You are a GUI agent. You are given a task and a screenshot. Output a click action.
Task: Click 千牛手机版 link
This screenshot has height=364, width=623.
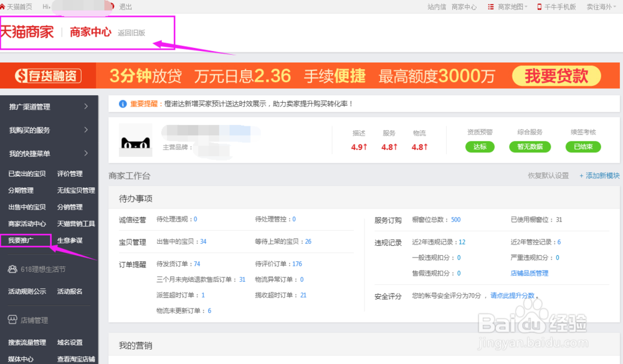[560, 7]
